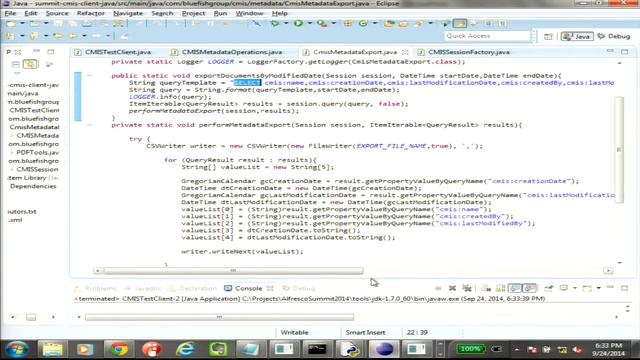This screenshot has width=640, height=360.
Task: Click the New Java Package icon
Action: [x=348, y=24]
